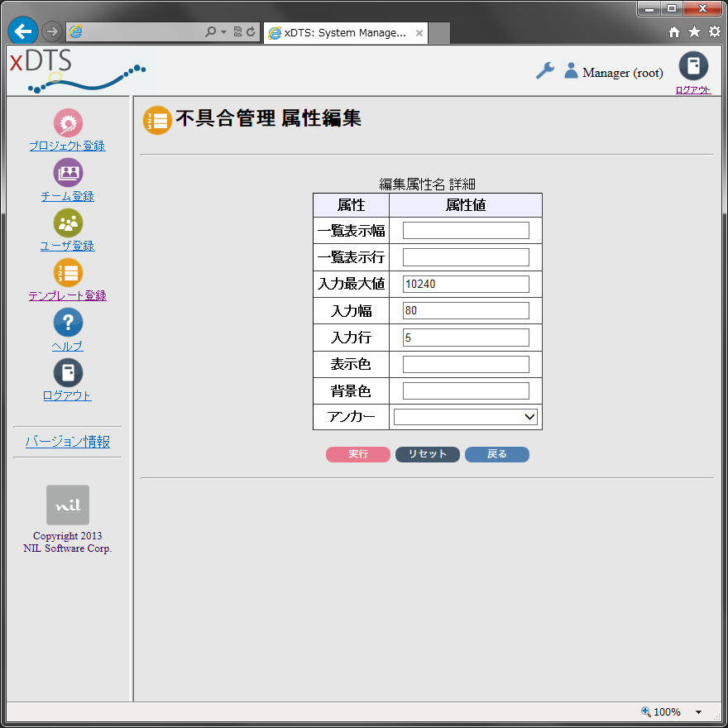Click the 入力幅 field showing 80
This screenshot has width=728, height=728.
coord(466,310)
